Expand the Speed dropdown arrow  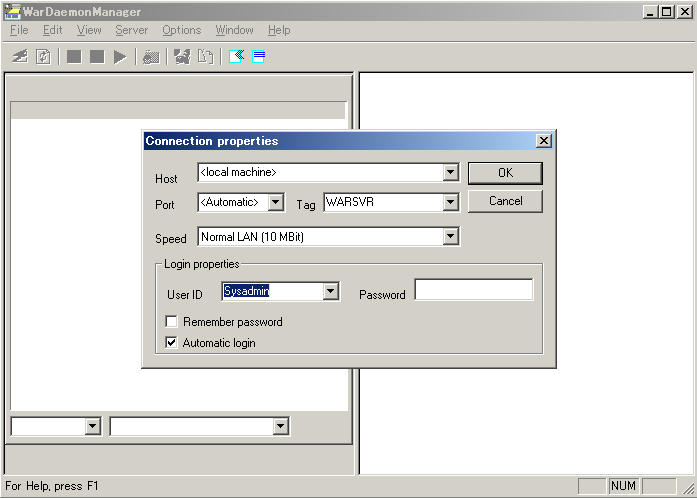(x=450, y=237)
